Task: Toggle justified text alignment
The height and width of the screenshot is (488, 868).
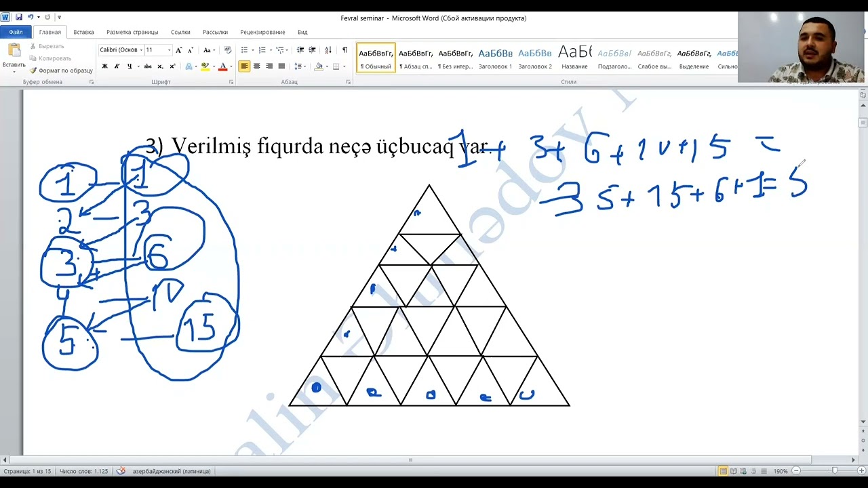Action: (281, 66)
